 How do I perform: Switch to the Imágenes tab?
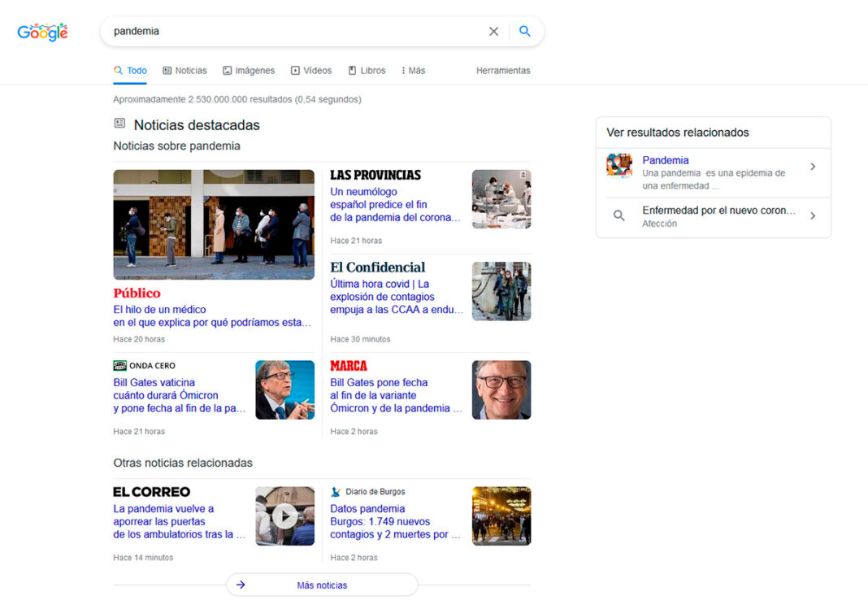pos(249,71)
